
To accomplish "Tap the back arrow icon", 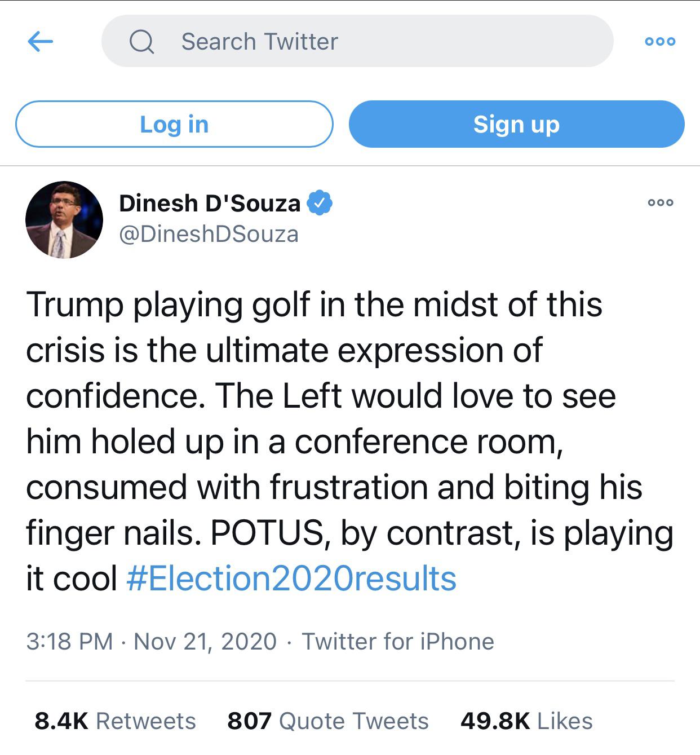I will tap(40, 41).
